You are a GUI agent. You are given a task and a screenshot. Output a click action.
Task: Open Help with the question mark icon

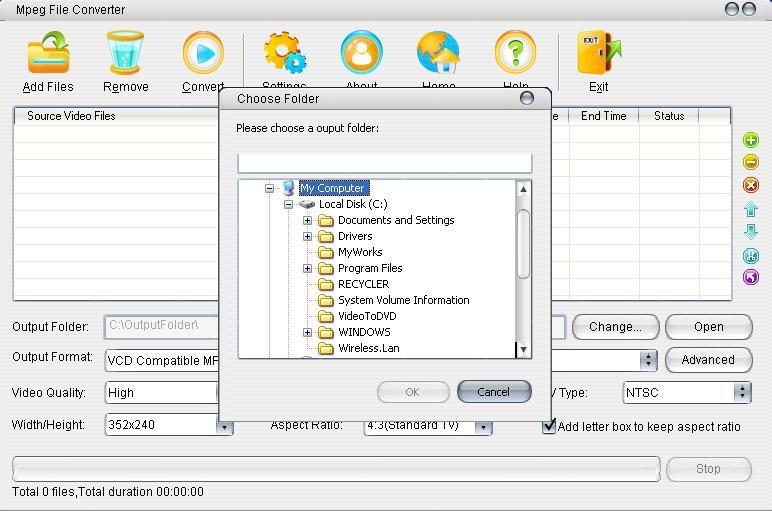point(515,53)
